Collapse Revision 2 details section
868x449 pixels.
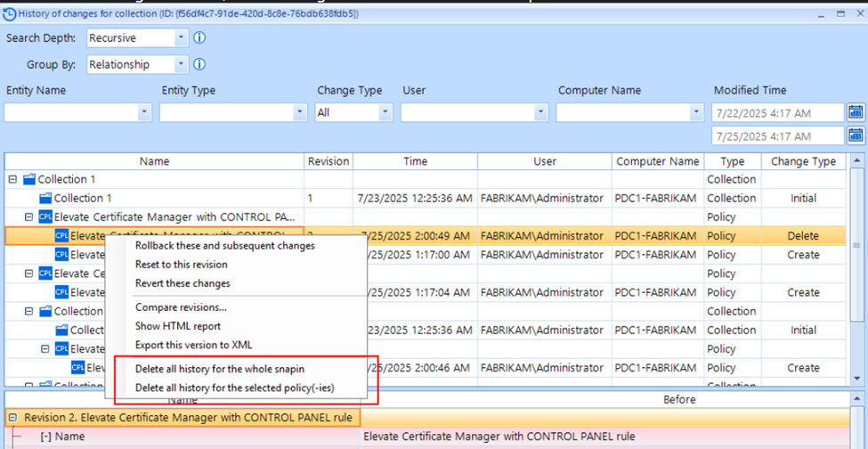(12, 418)
